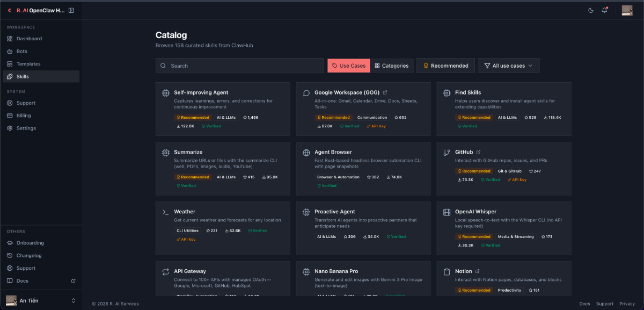Click the GitHub external link icon
Image resolution: width=644 pixels, height=310 pixels.
pyautogui.click(x=478, y=152)
